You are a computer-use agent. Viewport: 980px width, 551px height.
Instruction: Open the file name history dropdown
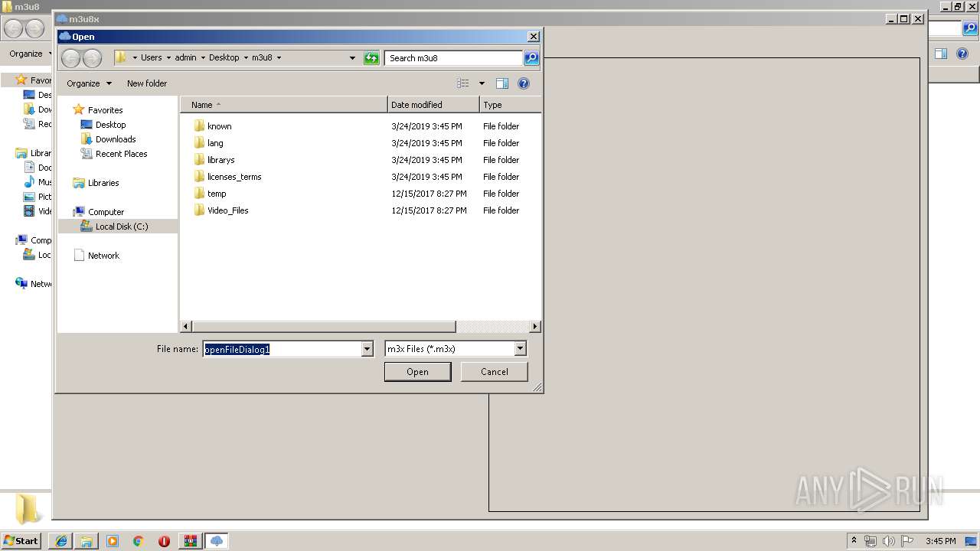coord(367,349)
